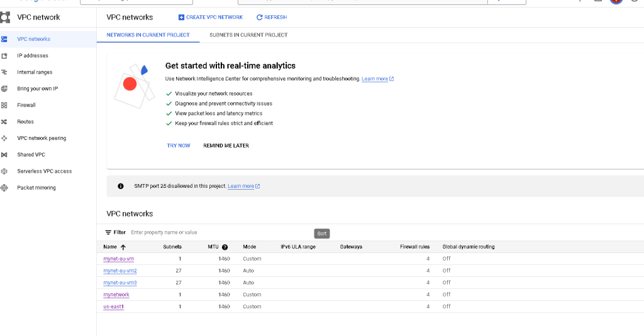
Task: Click the VPC networks sidebar icon
Action: tap(4, 40)
